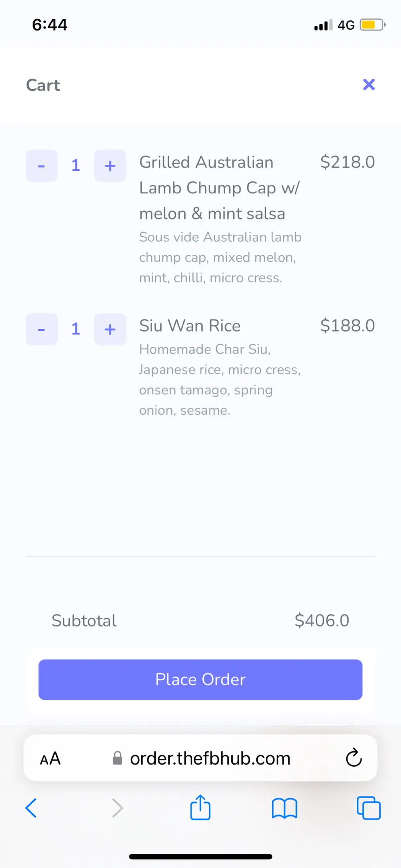Tap the Siu Wan Rice item name
Screen dimensions: 401x868
coord(190,326)
